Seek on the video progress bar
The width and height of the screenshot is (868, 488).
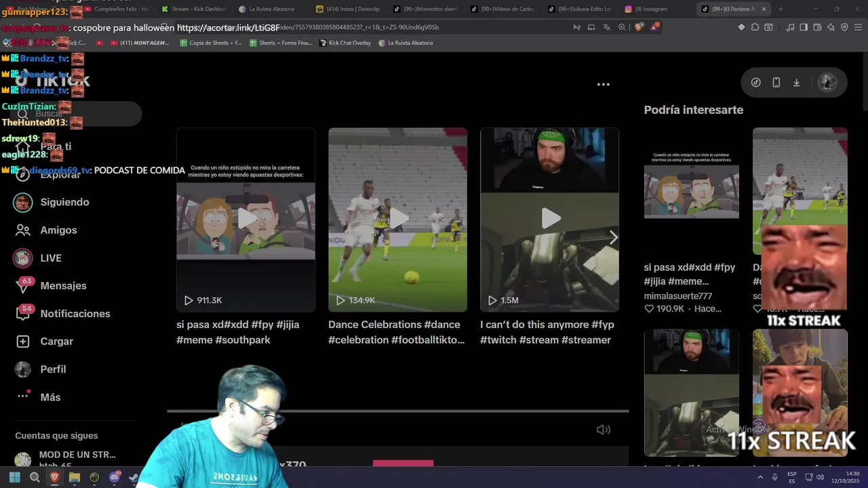pos(398,411)
